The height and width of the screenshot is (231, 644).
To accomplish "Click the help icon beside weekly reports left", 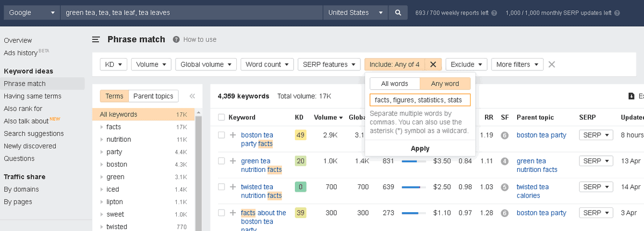I will click(x=494, y=13).
